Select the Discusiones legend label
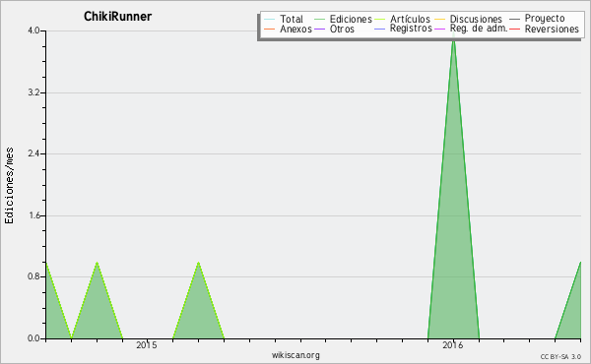The height and width of the screenshot is (364, 591). point(476,19)
